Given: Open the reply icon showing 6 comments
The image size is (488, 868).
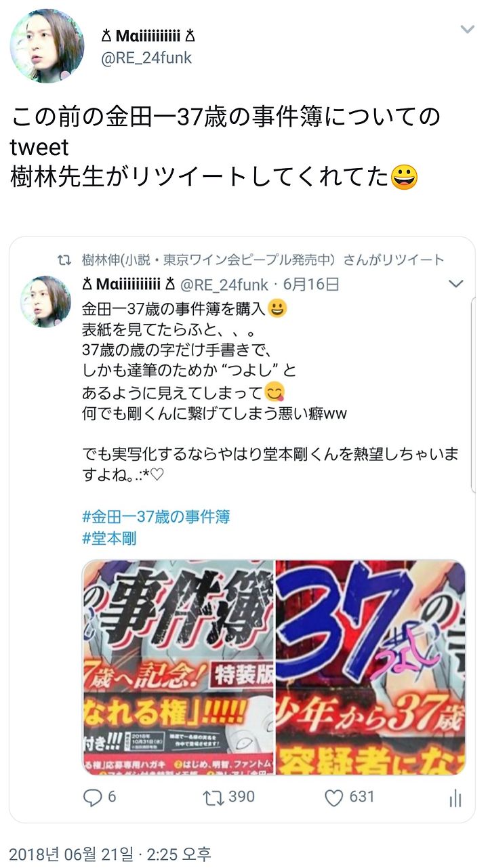Looking at the screenshot, I should 92,797.
